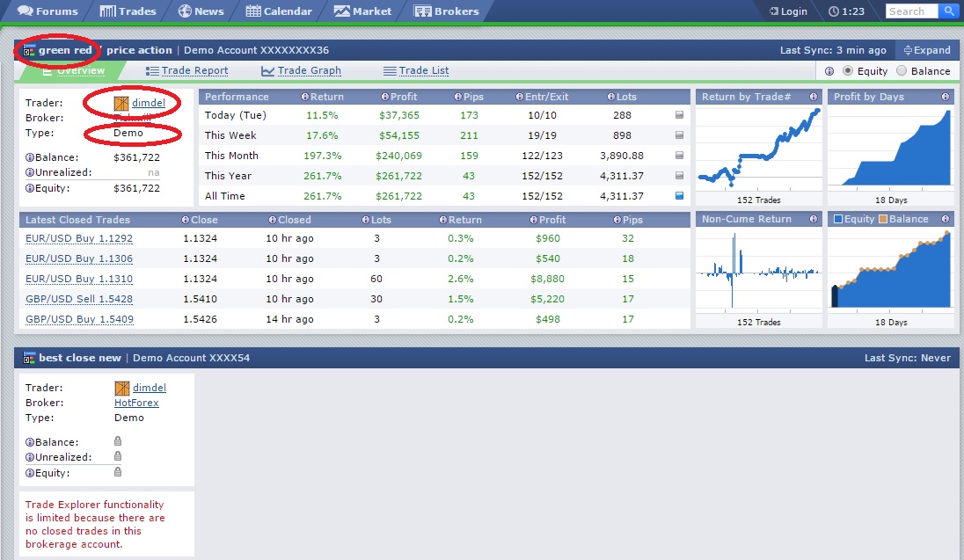Select the Balance radio button
Image resolution: width=964 pixels, height=560 pixels.
coord(902,70)
